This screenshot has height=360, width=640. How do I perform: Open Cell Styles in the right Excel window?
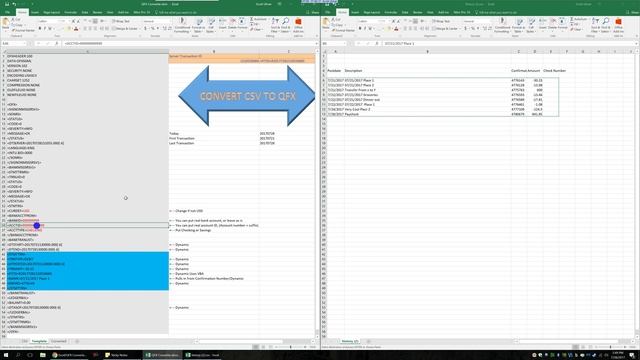click(x=531, y=25)
